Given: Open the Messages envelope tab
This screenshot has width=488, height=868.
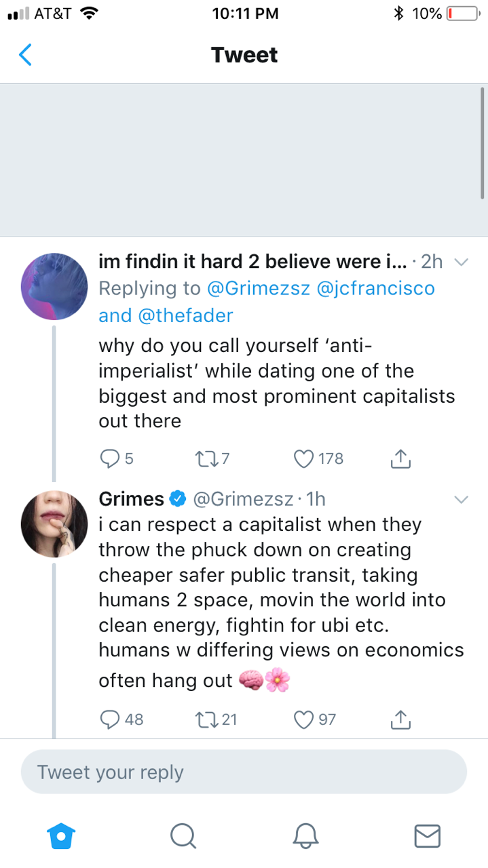Looking at the screenshot, I should pyautogui.click(x=427, y=835).
